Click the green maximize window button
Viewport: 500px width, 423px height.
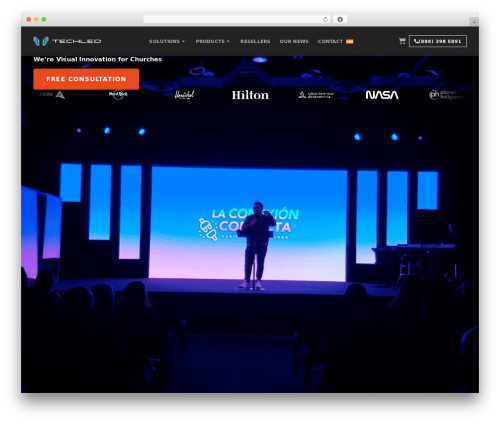click(x=44, y=19)
